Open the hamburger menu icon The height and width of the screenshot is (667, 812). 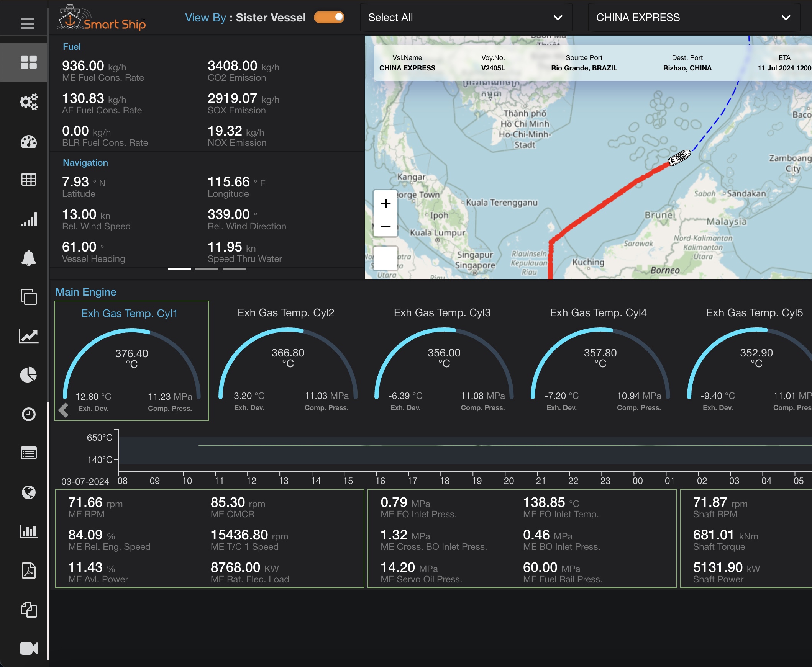27,24
